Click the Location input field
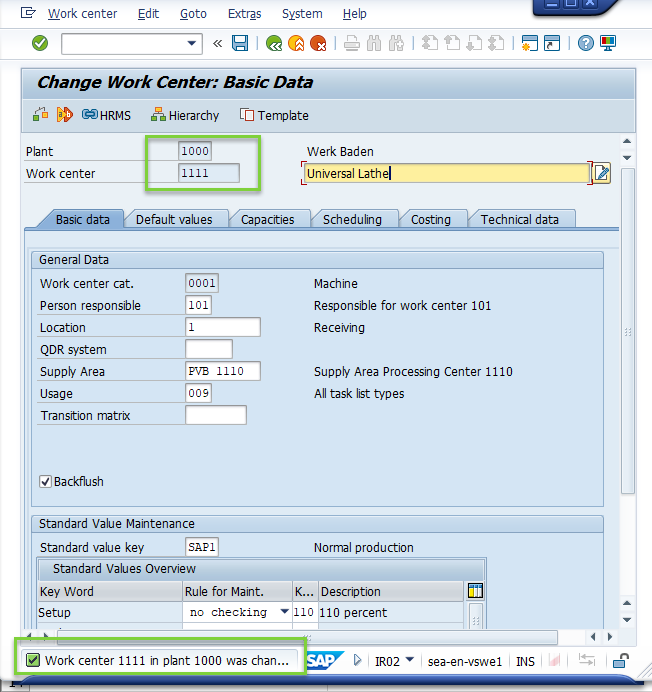652x692 pixels. [x=222, y=327]
